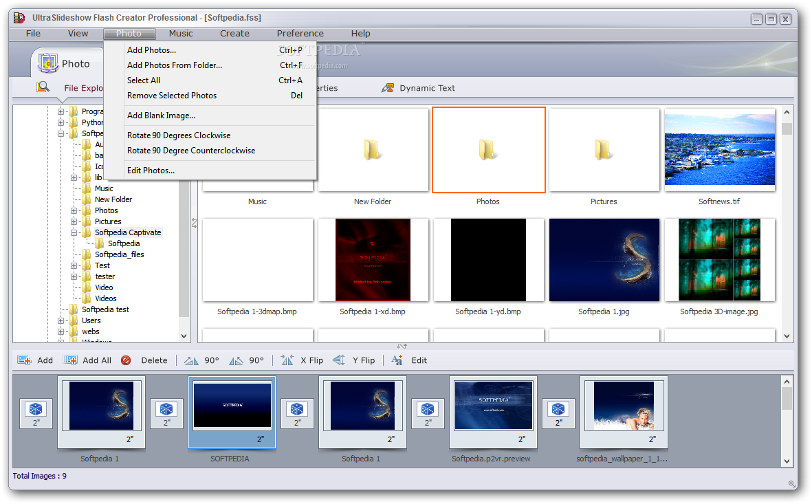Click the Y Flip button label
The height and width of the screenshot is (504, 812).
364,360
